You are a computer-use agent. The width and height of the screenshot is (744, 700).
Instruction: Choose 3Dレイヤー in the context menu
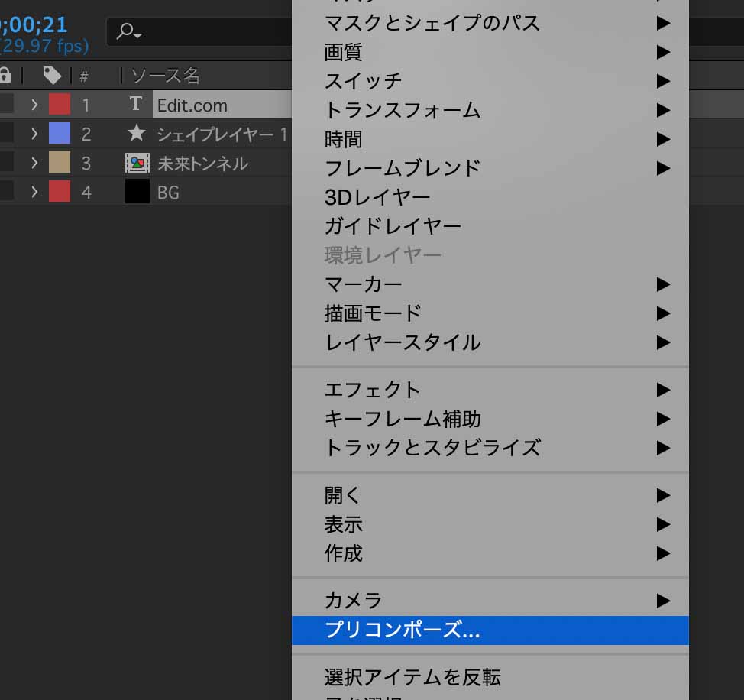point(490,197)
